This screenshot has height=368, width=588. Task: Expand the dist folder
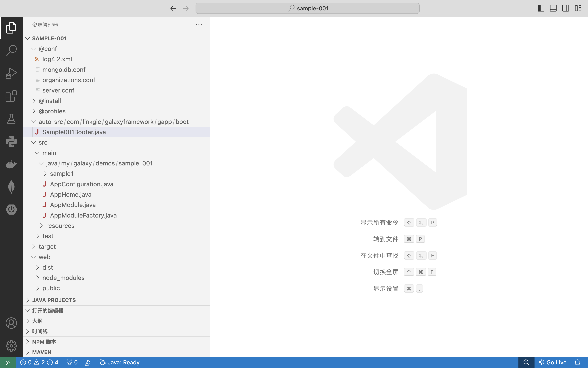tap(116, 267)
